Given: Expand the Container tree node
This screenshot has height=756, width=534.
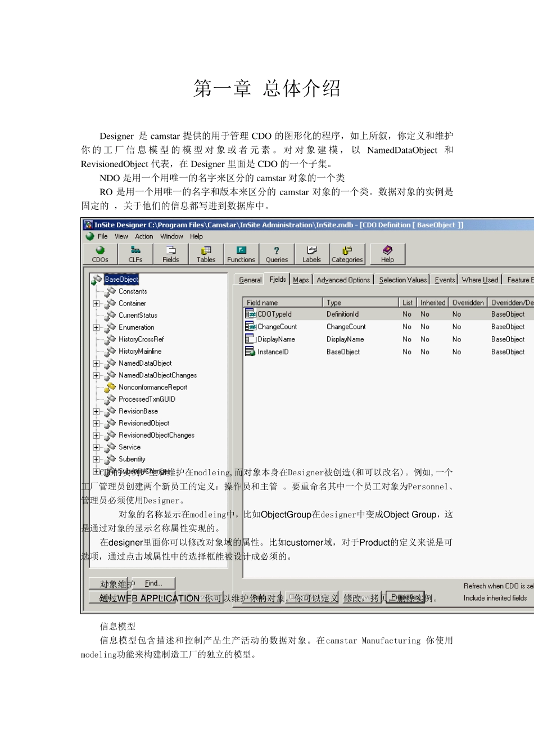Looking at the screenshot, I should pos(96,303).
